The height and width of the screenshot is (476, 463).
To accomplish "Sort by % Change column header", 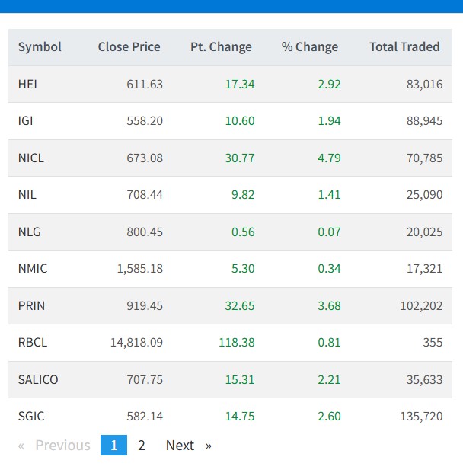I will coord(309,47).
